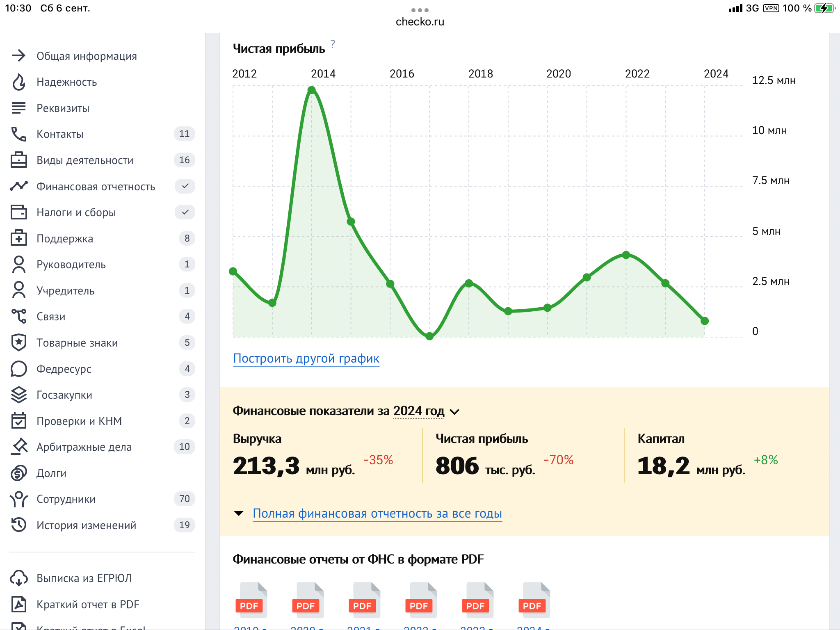This screenshot has height=630, width=840.
Task: Open Полная финансовая отчетность за все годы link
Action: 377,514
